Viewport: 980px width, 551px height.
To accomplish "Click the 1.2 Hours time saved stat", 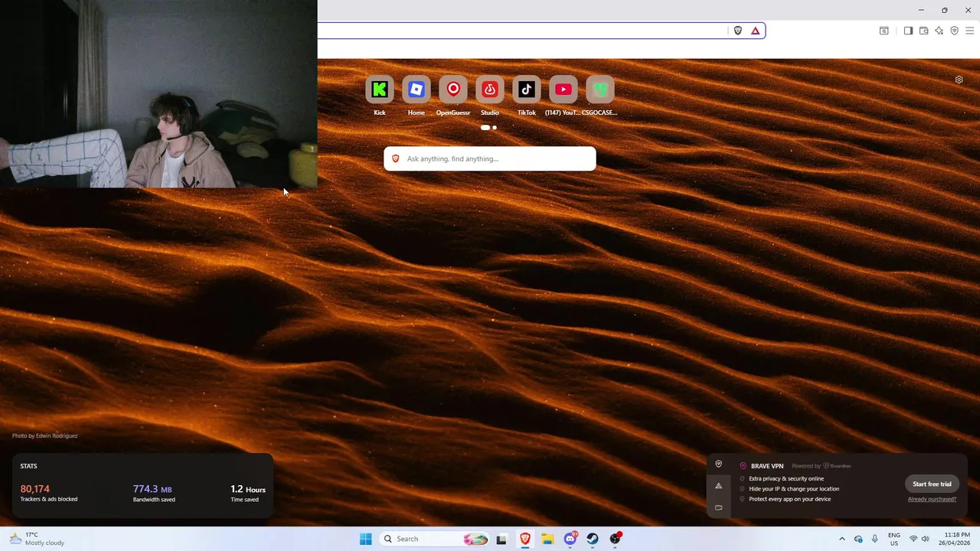I will click(x=248, y=493).
